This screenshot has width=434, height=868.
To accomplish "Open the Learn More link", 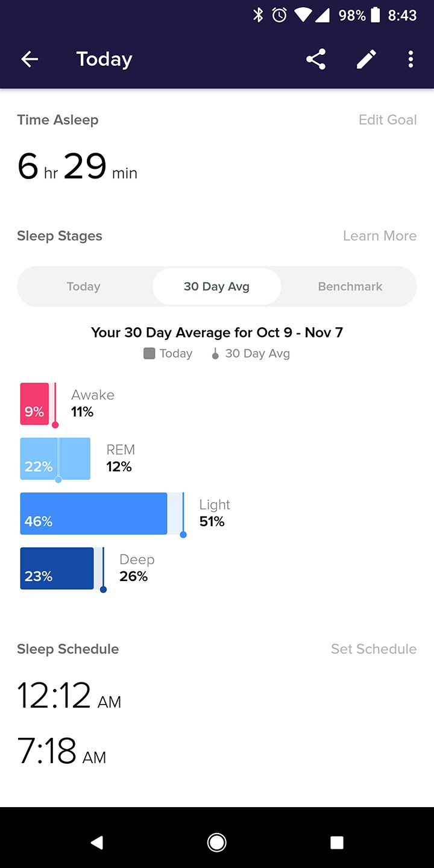I will [x=379, y=236].
